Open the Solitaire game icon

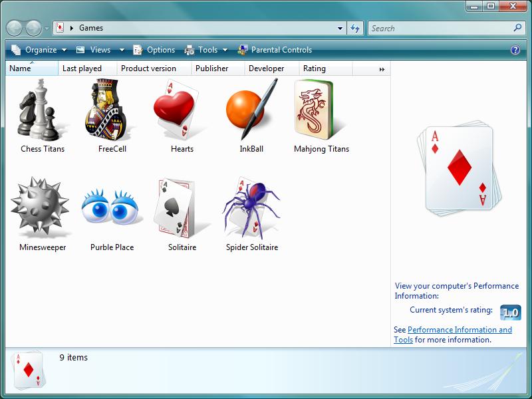(x=182, y=208)
